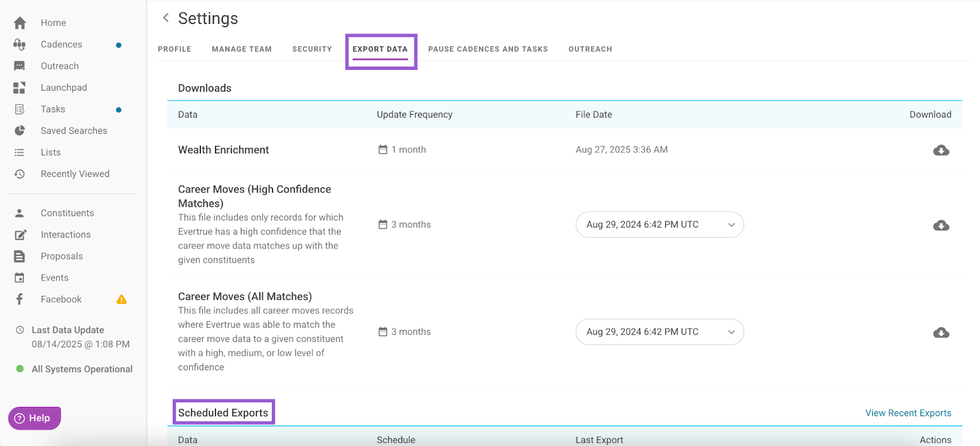The image size is (980, 446).
Task: Go back using the Settings arrow
Action: point(165,18)
